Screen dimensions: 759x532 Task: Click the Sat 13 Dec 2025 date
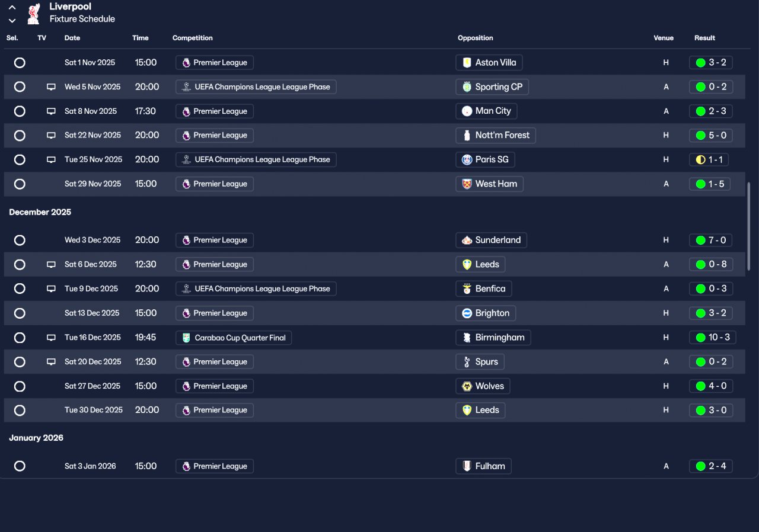(92, 313)
